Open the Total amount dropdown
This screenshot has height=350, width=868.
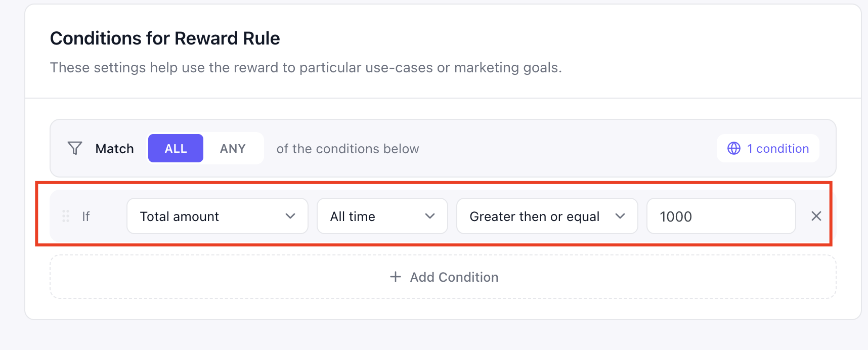218,216
